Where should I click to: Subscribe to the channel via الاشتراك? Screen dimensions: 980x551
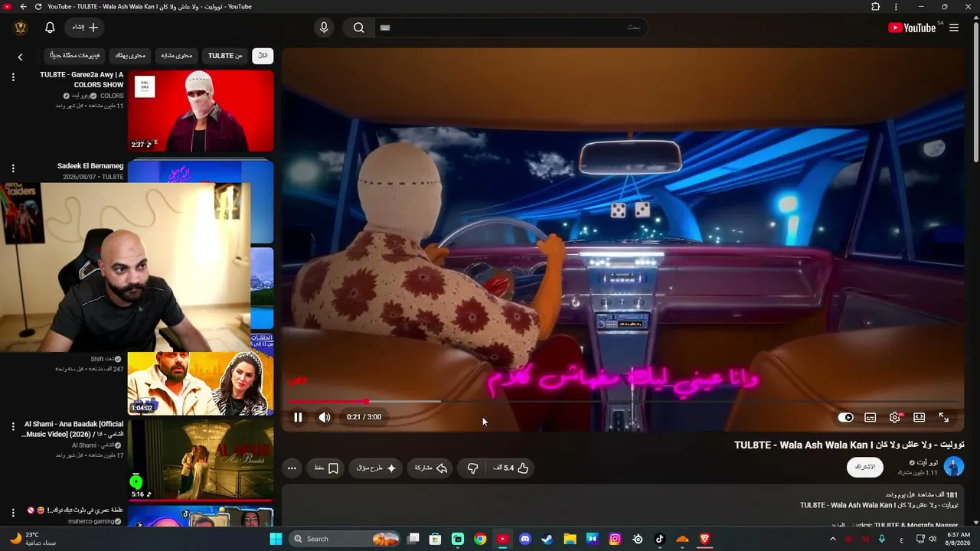[x=865, y=467]
